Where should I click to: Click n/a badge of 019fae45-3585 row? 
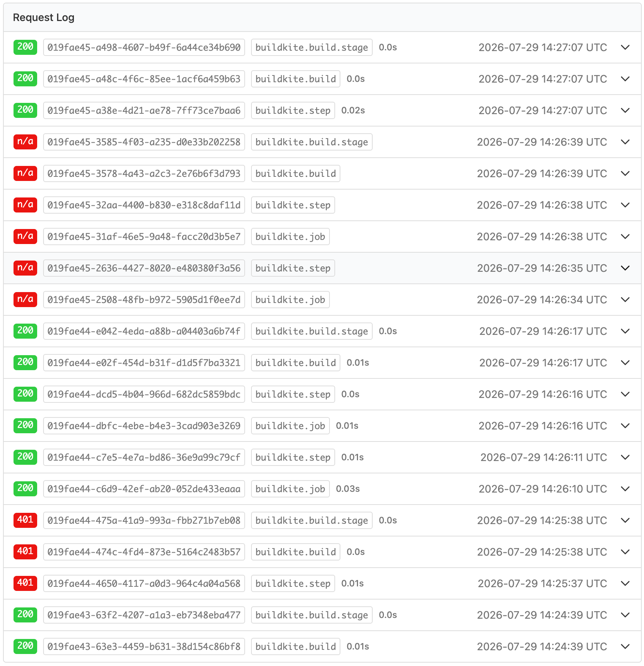pyautogui.click(x=25, y=142)
